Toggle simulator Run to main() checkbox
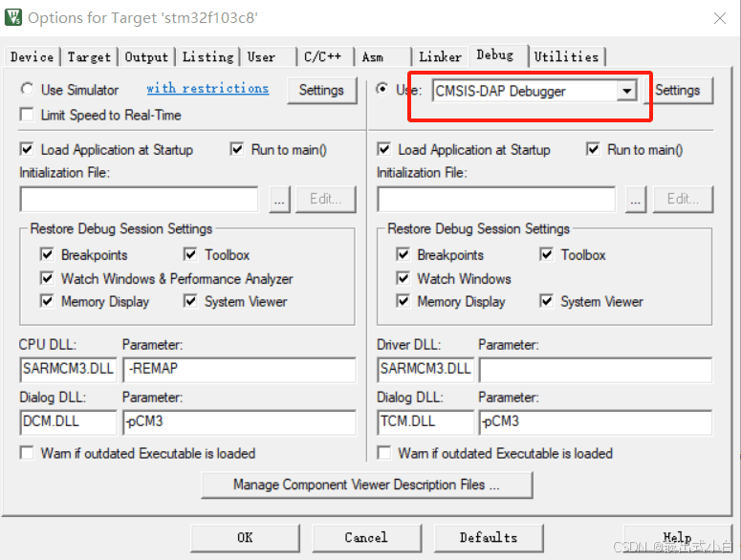741x560 pixels. 237,150
